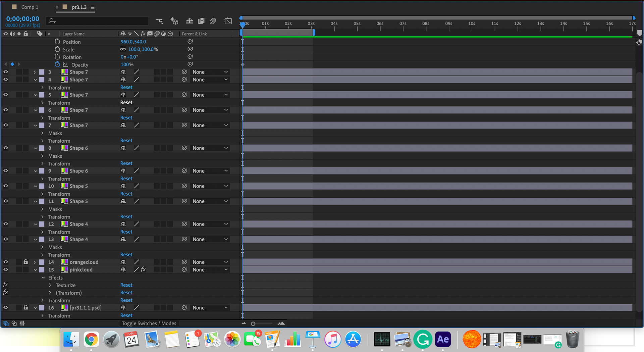This screenshot has height=352, width=644.
Task: Click the timeline zoom slider handle
Action: click(x=253, y=324)
